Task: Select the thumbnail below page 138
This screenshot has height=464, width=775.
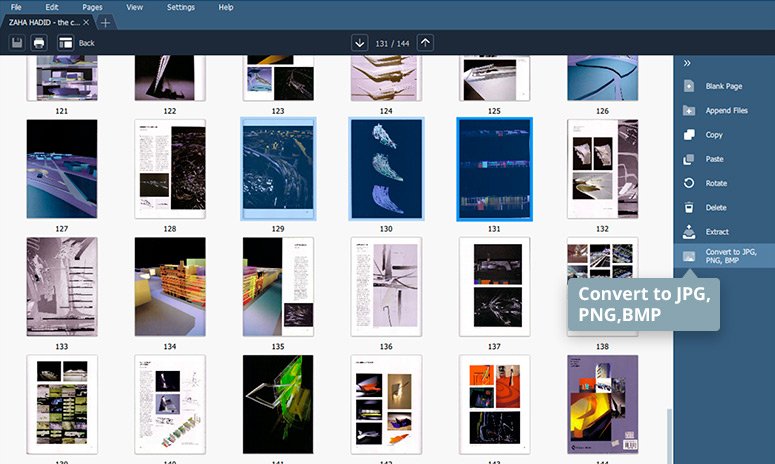Action: point(603,405)
